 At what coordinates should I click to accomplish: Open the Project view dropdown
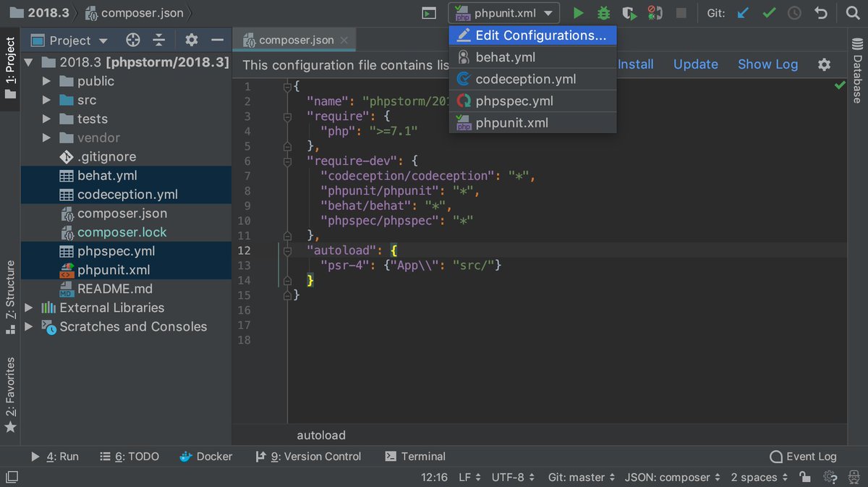[69, 41]
